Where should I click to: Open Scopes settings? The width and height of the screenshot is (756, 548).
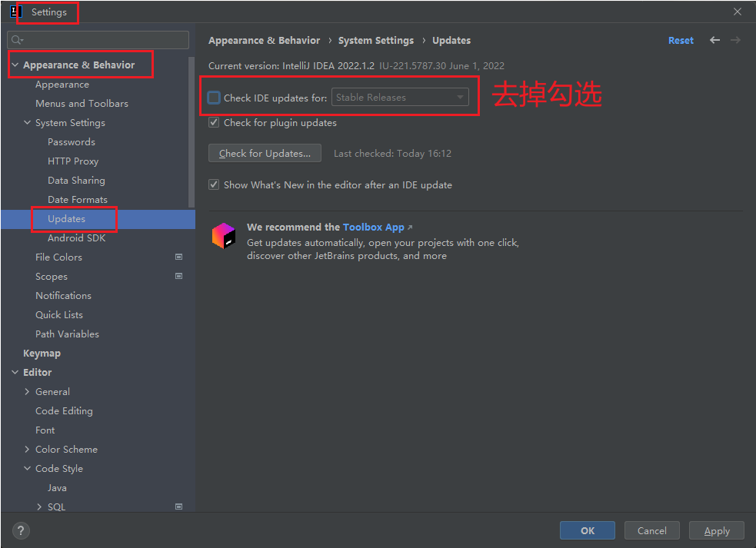[x=52, y=277]
